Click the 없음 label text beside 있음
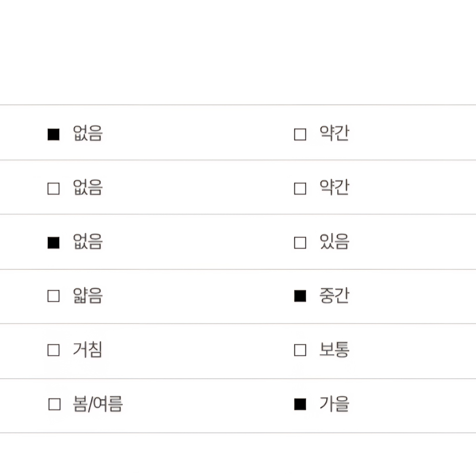The image size is (476, 476). point(88,241)
